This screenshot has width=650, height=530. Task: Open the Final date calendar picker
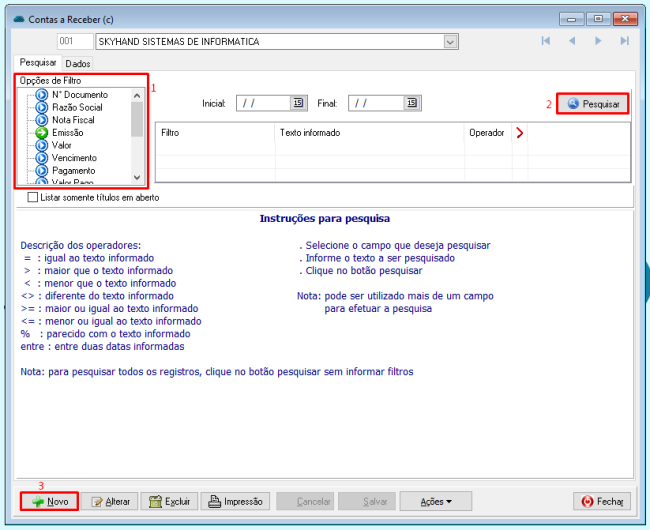pyautogui.click(x=411, y=103)
